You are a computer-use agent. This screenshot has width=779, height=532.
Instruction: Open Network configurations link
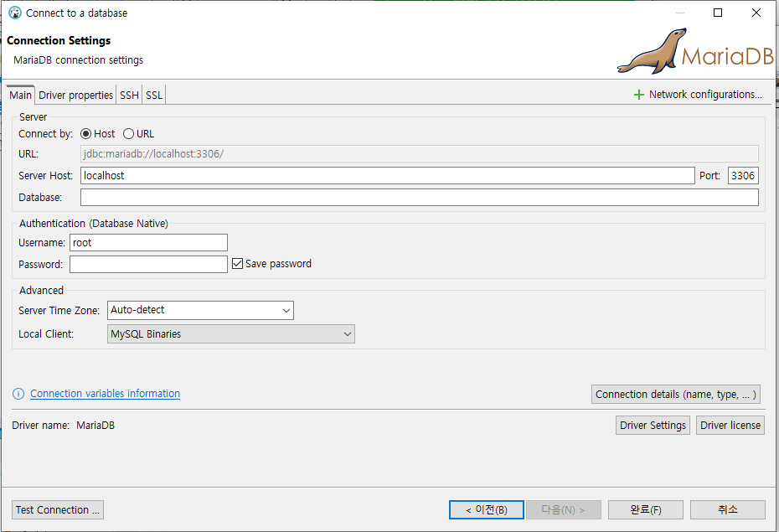[705, 95]
